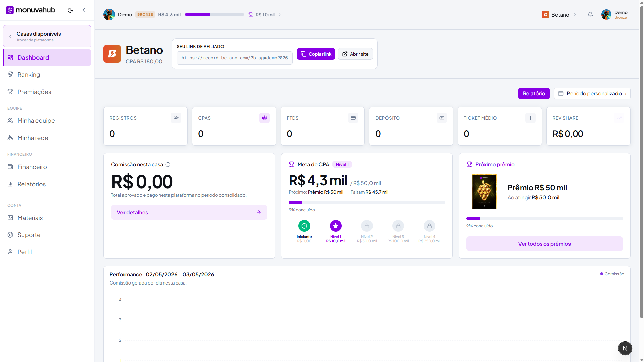This screenshot has height=362, width=644.
Task: Toggle Comissão legend in chart
Action: tap(612, 274)
